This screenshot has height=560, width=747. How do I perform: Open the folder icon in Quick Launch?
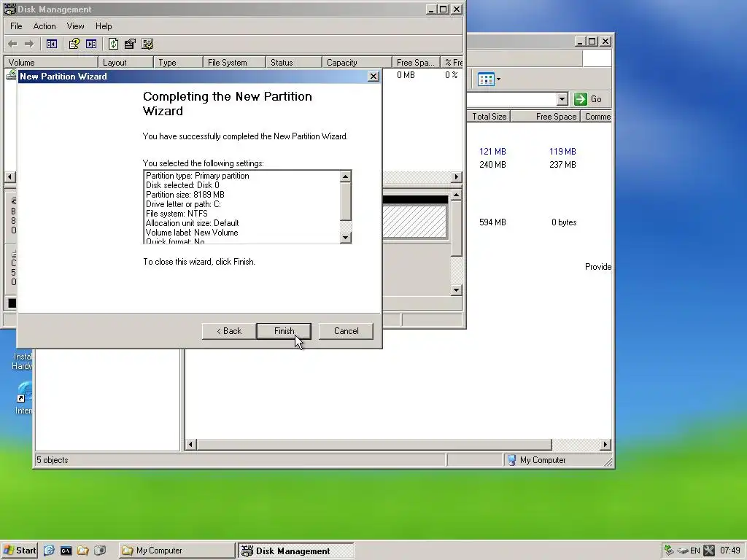pyautogui.click(x=83, y=551)
